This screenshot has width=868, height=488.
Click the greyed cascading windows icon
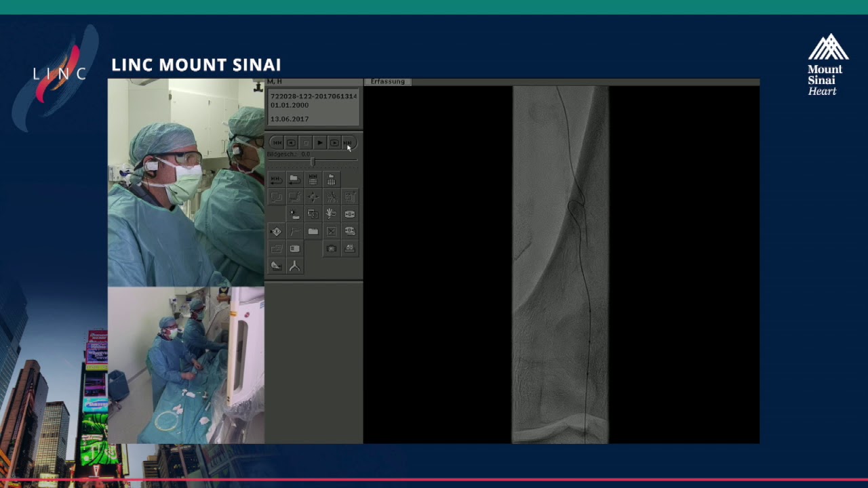point(277,249)
